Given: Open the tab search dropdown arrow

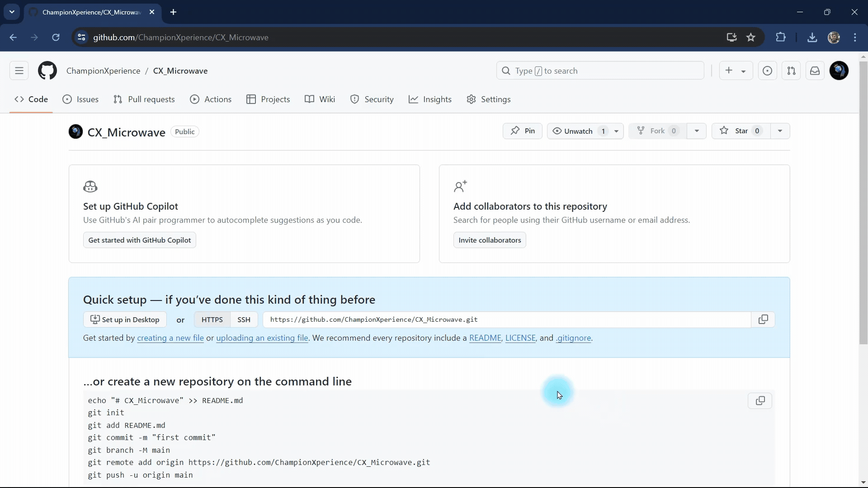Looking at the screenshot, I should pos(12,12).
